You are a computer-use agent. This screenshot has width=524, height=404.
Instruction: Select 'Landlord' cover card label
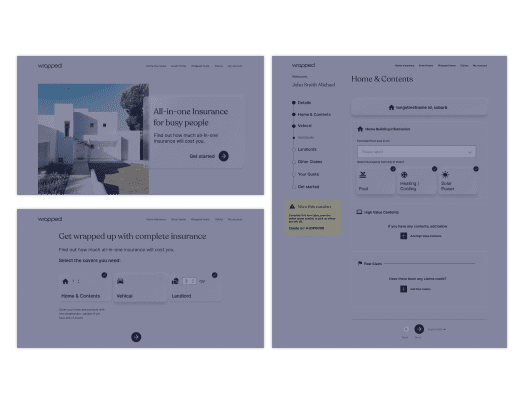click(x=181, y=296)
